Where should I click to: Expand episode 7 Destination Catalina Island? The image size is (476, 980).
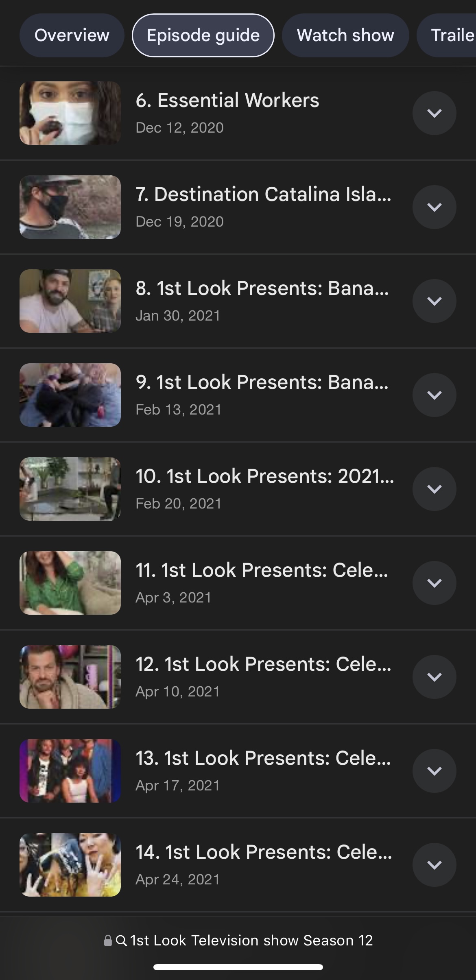(x=434, y=207)
